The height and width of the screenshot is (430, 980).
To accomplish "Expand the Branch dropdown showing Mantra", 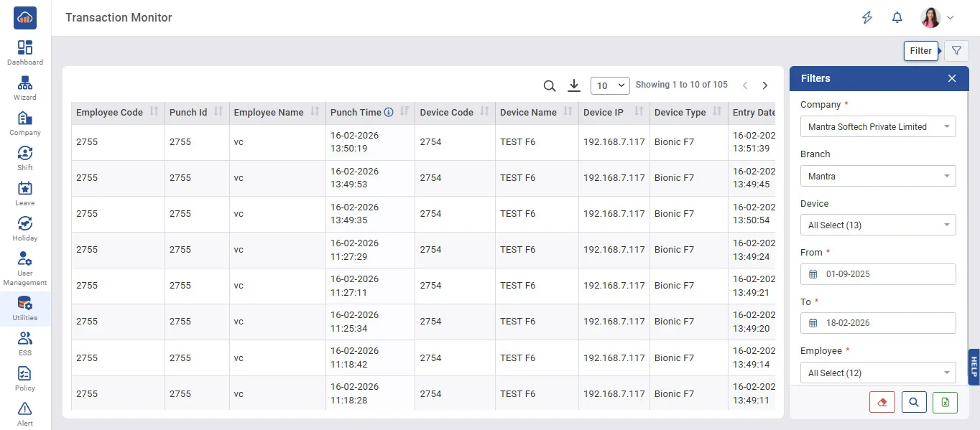I will [x=878, y=176].
